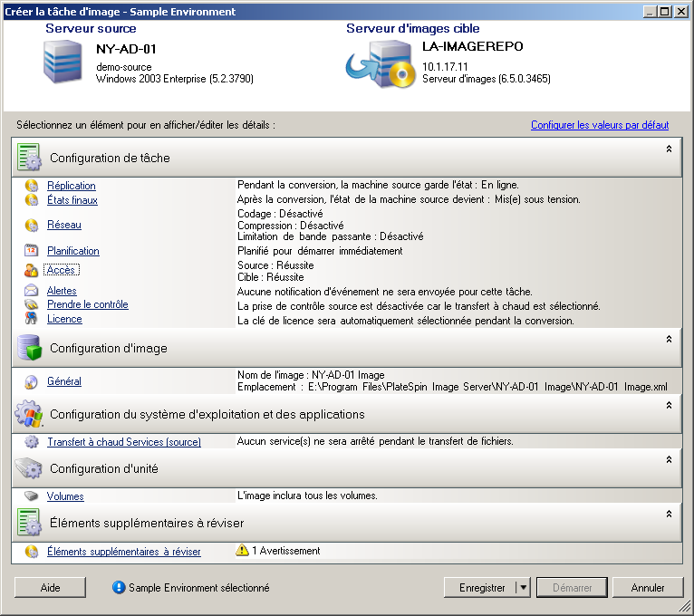Click the 'Sample Environment sélectionné' status text
Viewport: 694px width, 616px height.
[198, 588]
